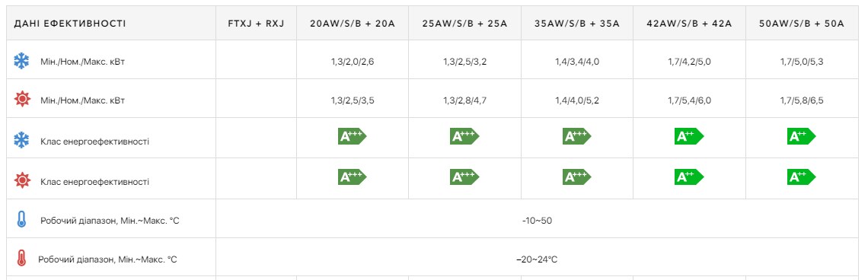Click the red thermometer icon
868x280 pixels.
point(21,259)
